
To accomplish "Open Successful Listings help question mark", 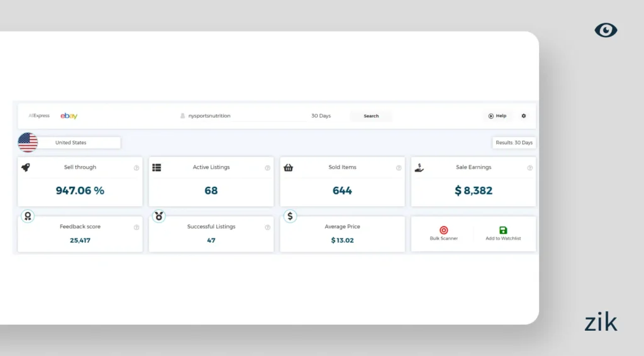I will tap(267, 227).
